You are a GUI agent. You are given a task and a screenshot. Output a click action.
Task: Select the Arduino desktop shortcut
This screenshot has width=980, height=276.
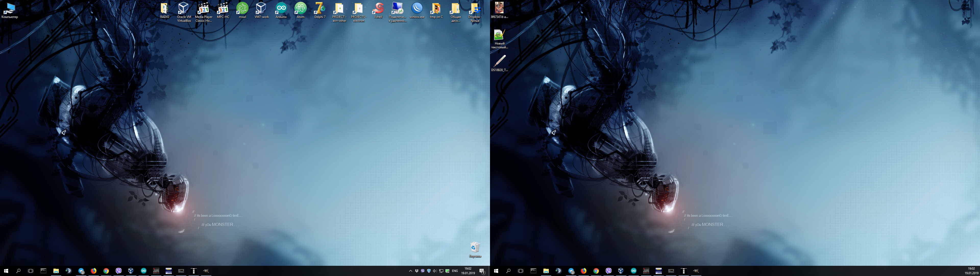coord(281,10)
